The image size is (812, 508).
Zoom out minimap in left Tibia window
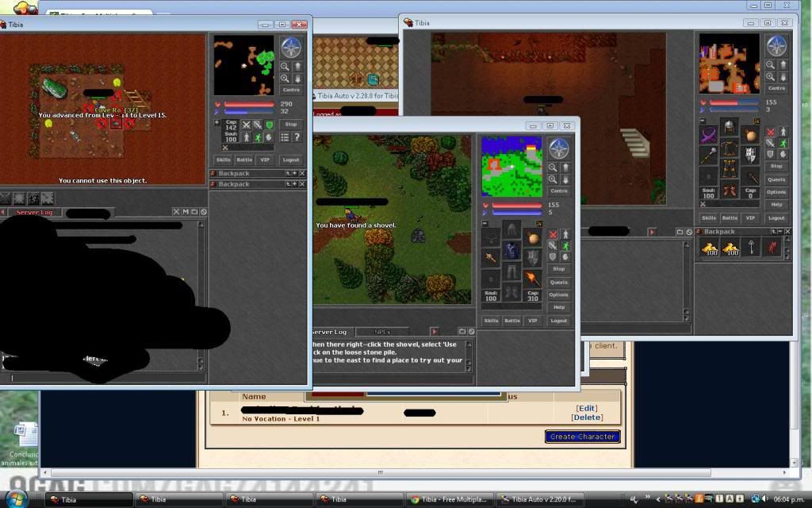pyautogui.click(x=285, y=67)
